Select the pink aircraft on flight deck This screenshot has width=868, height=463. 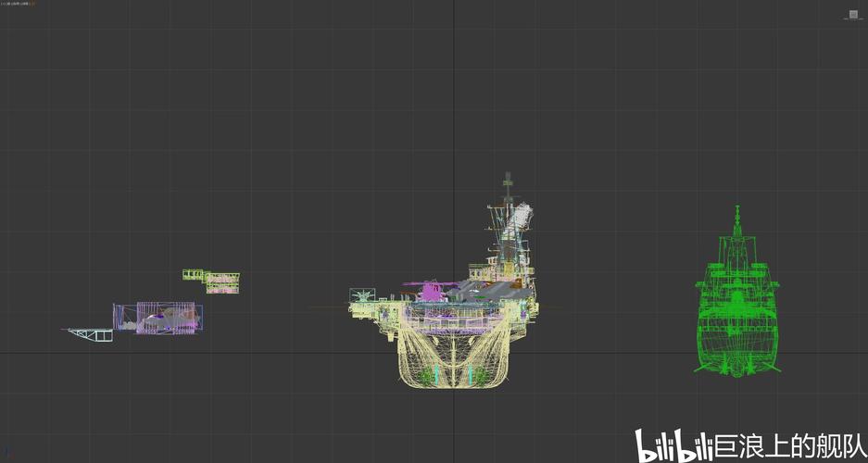432,291
